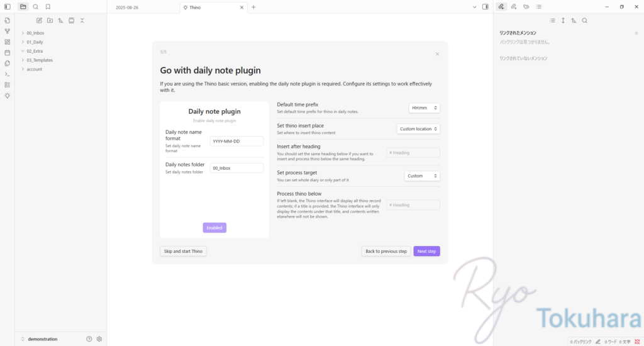
Task: Open the search icon in sidebar header
Action: (x=36, y=6)
